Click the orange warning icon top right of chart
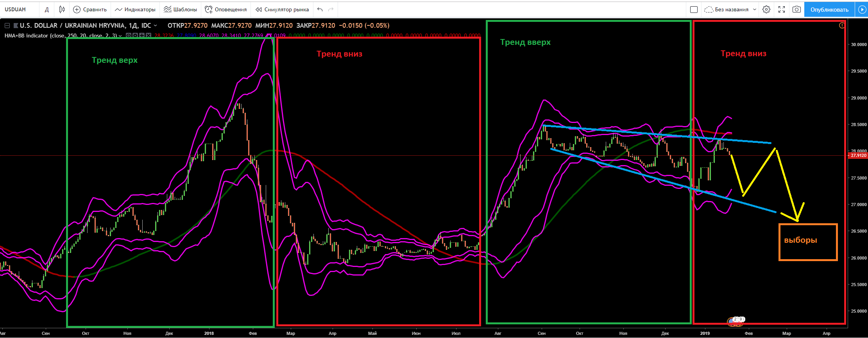The image size is (868, 338). point(842,25)
